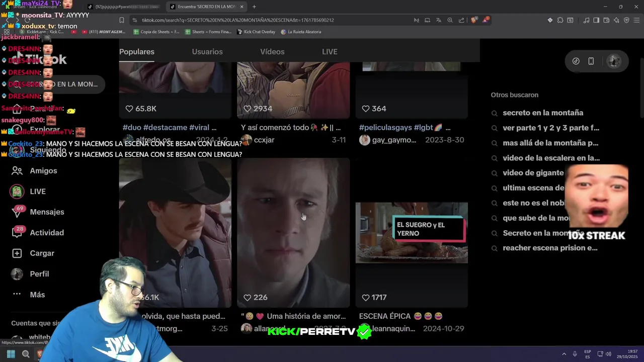Click the taskbar microphone tray icon
This screenshot has width=644, height=362.
(575, 354)
